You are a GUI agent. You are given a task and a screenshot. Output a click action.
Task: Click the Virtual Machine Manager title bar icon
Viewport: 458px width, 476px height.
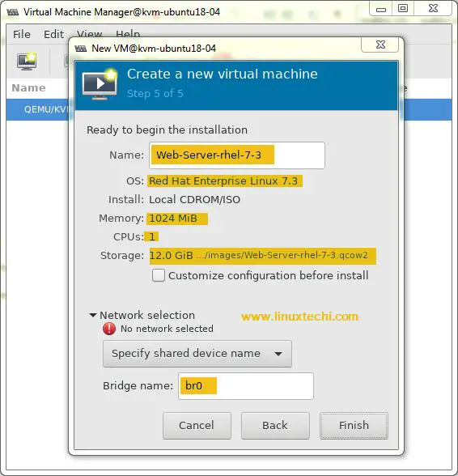click(x=12, y=12)
